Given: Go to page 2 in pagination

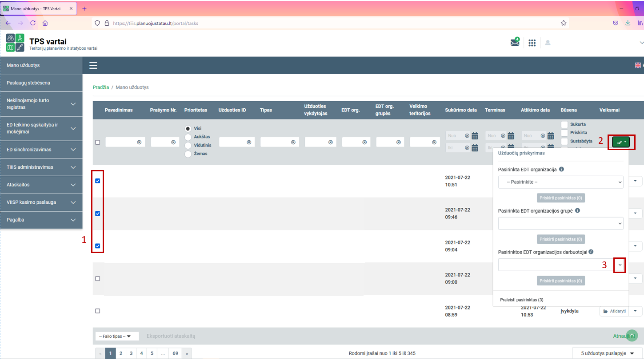Looking at the screenshot, I should pyautogui.click(x=121, y=353).
